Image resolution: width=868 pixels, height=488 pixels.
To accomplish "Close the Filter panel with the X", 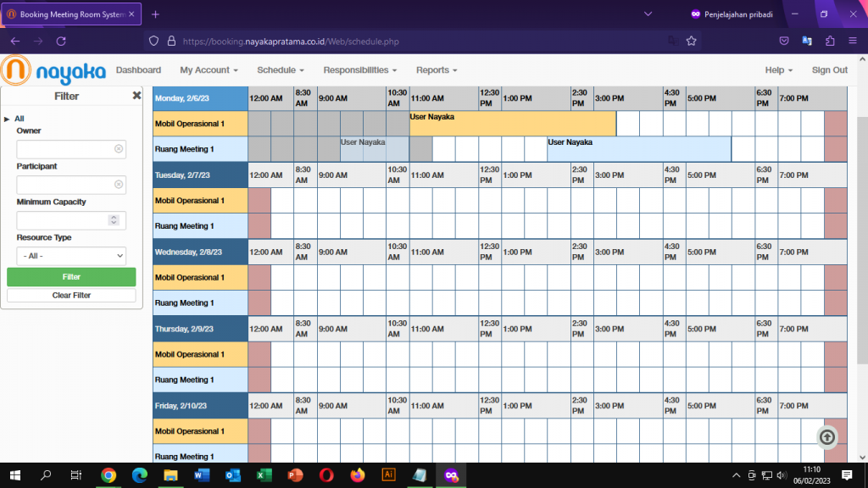I will tap(136, 96).
